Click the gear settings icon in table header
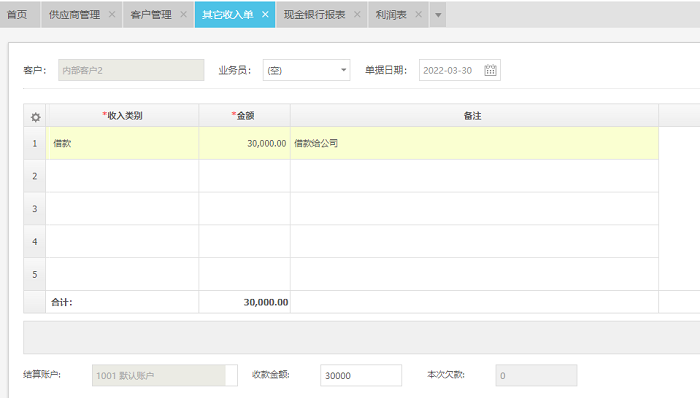 click(35, 117)
